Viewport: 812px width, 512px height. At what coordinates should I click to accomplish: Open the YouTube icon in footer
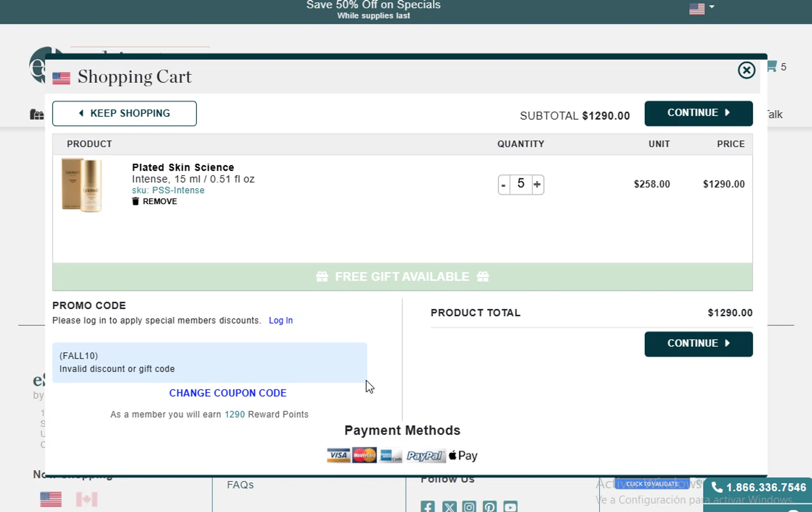click(510, 507)
